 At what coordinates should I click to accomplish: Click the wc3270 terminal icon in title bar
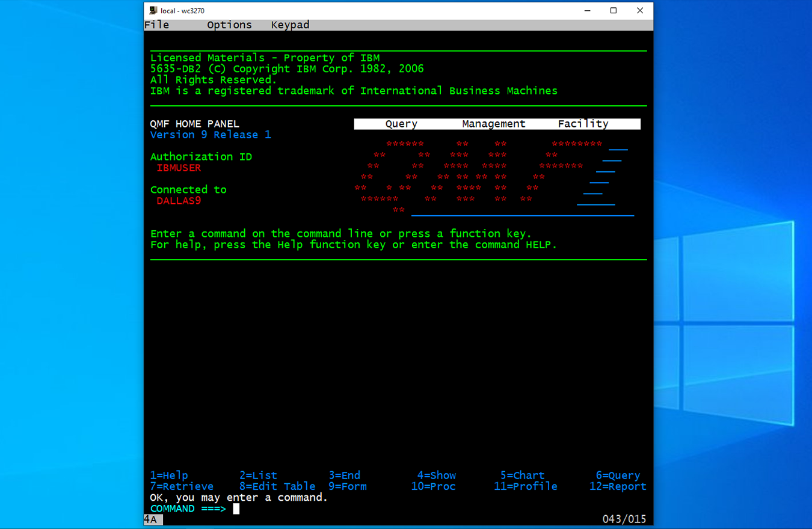click(153, 11)
